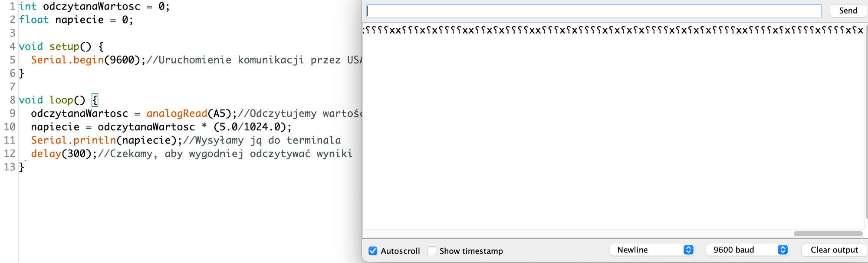Image resolution: width=868 pixels, height=263 pixels.
Task: Click the Send button
Action: [848, 11]
